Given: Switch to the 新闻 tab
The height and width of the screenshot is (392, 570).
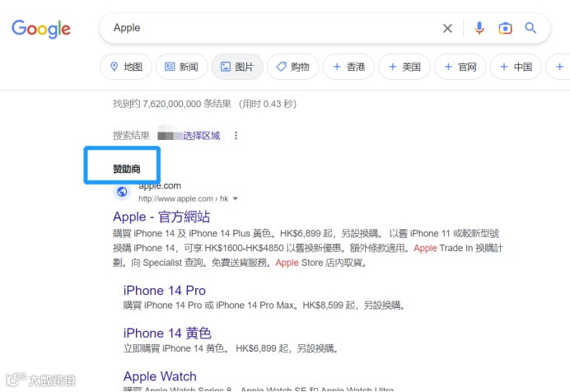Looking at the screenshot, I should (x=181, y=67).
